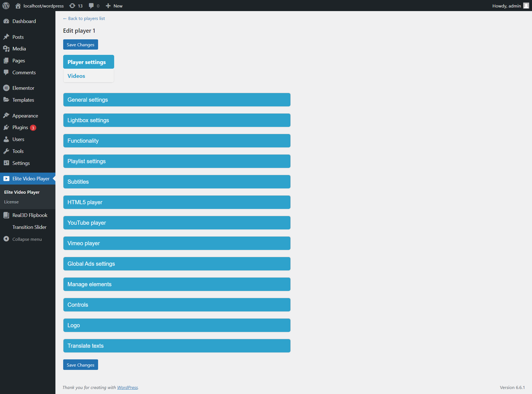Open the Global Ads settings panel

177,264
